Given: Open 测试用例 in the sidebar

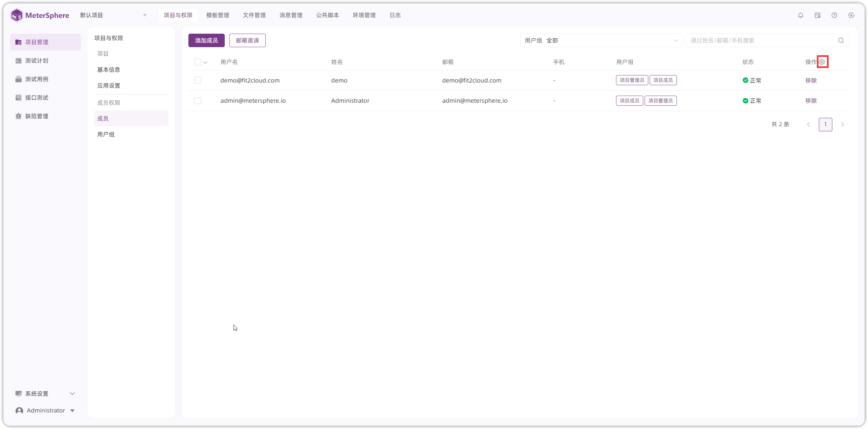Looking at the screenshot, I should pyautogui.click(x=45, y=79).
